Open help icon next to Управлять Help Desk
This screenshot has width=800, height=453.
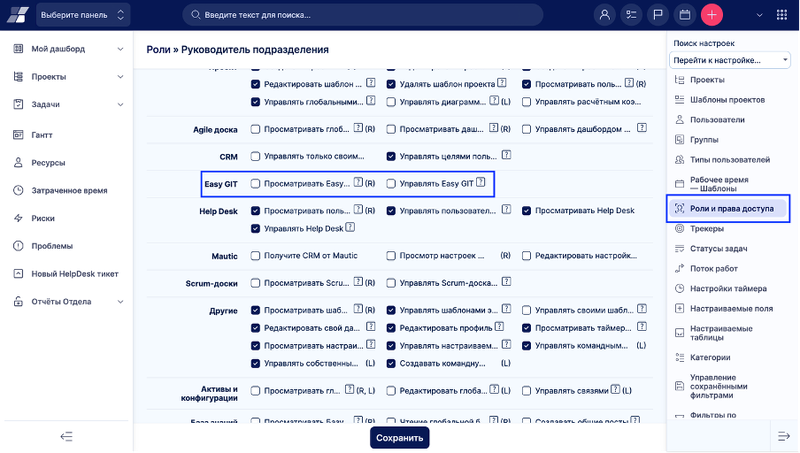(x=350, y=228)
